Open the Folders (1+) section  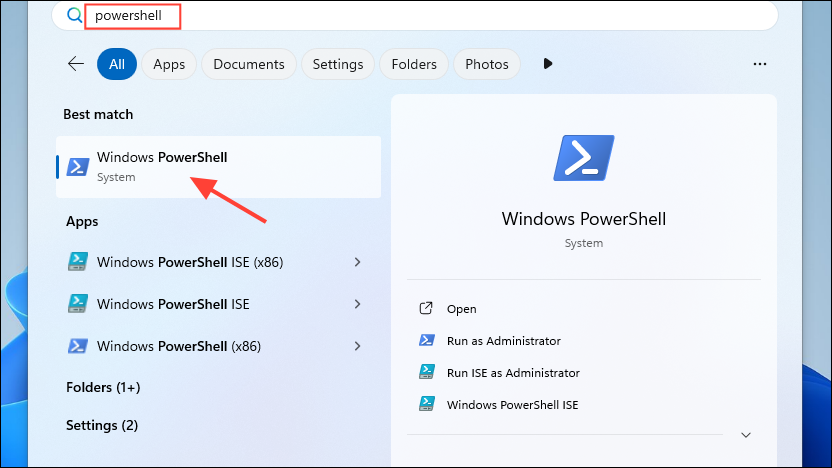coord(103,387)
